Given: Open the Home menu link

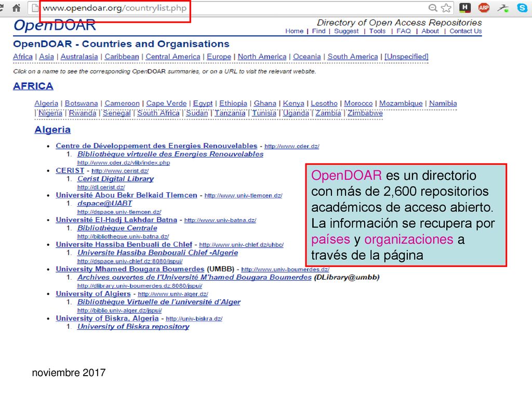Looking at the screenshot, I should click(294, 31).
